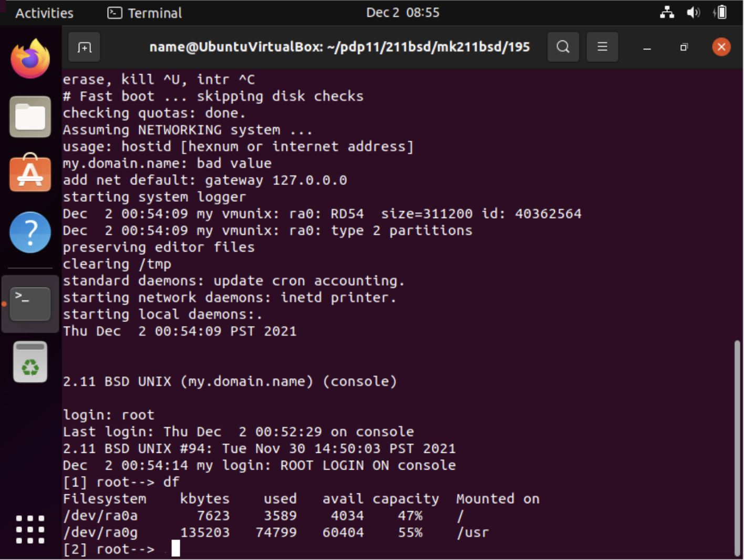The width and height of the screenshot is (744, 560).
Task: Open the Help icon in dock
Action: coord(30,232)
